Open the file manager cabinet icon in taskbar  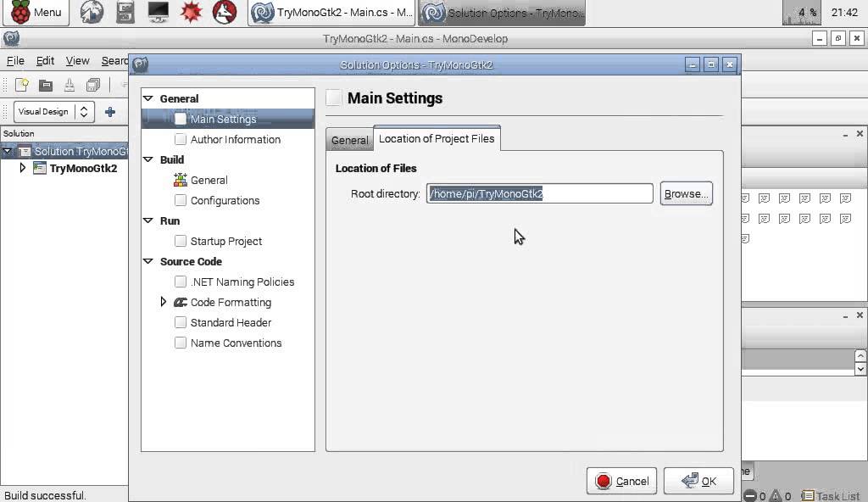coord(125,12)
